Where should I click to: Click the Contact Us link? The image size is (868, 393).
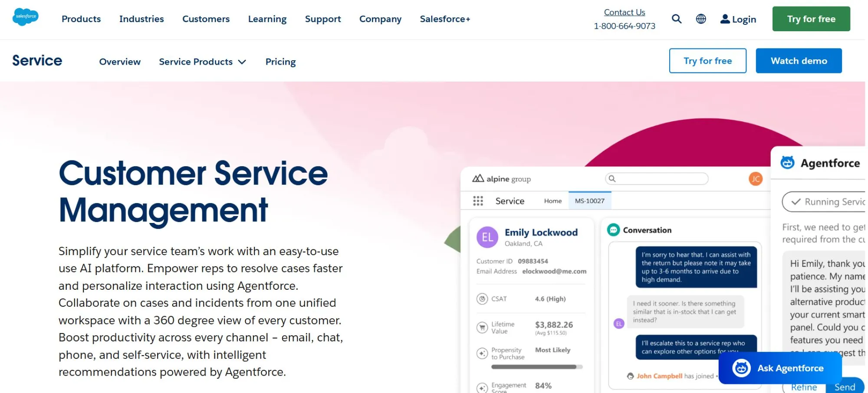(x=624, y=13)
